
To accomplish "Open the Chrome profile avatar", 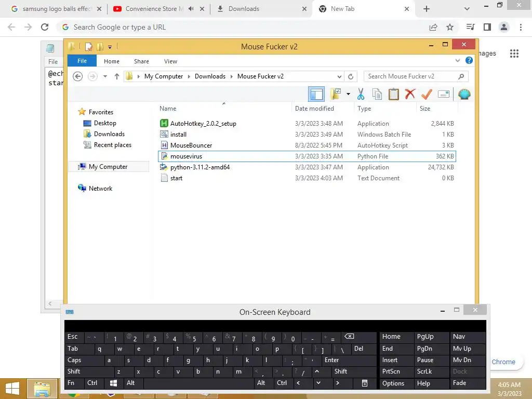I will click(x=504, y=27).
